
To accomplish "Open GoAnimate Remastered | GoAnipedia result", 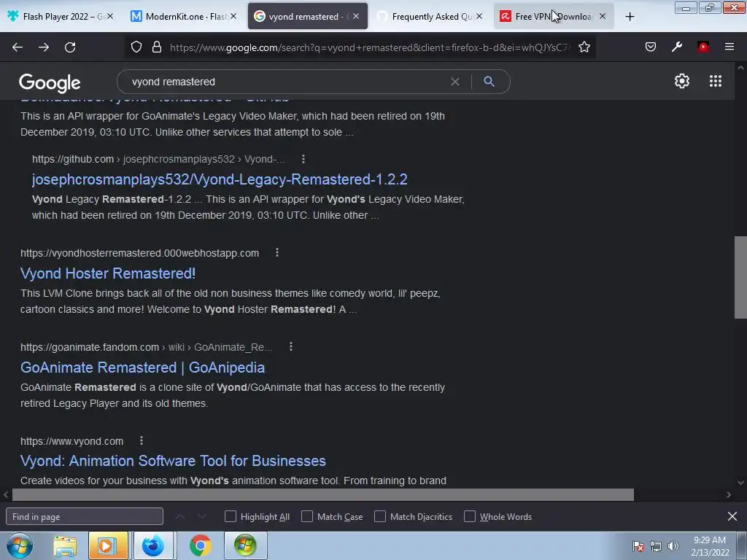I will [142, 367].
